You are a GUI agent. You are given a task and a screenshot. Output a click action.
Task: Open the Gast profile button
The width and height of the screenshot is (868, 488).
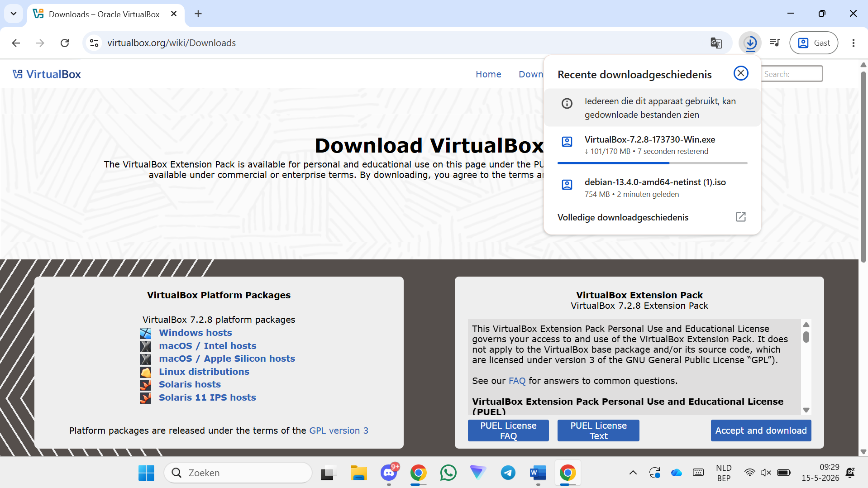pos(814,43)
